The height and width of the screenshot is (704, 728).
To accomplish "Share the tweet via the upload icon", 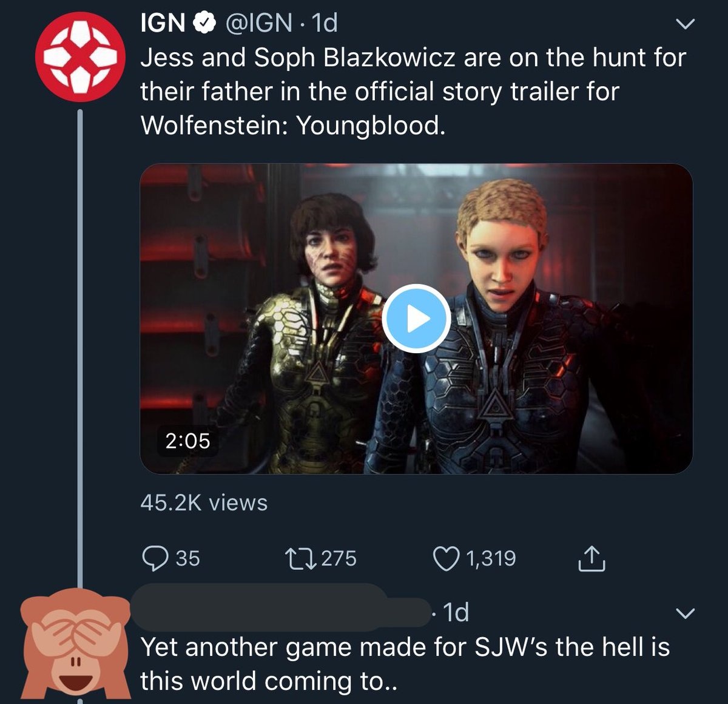I will tap(591, 559).
